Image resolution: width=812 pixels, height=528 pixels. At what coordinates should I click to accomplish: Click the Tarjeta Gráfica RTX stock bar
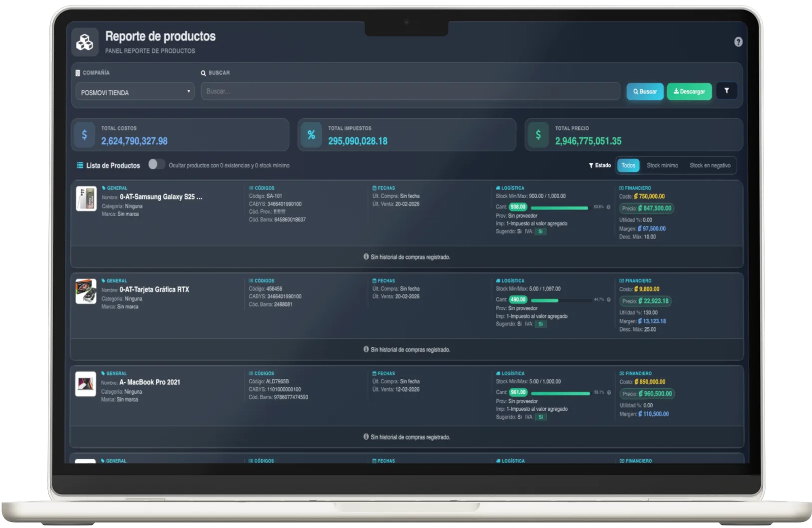click(x=560, y=300)
